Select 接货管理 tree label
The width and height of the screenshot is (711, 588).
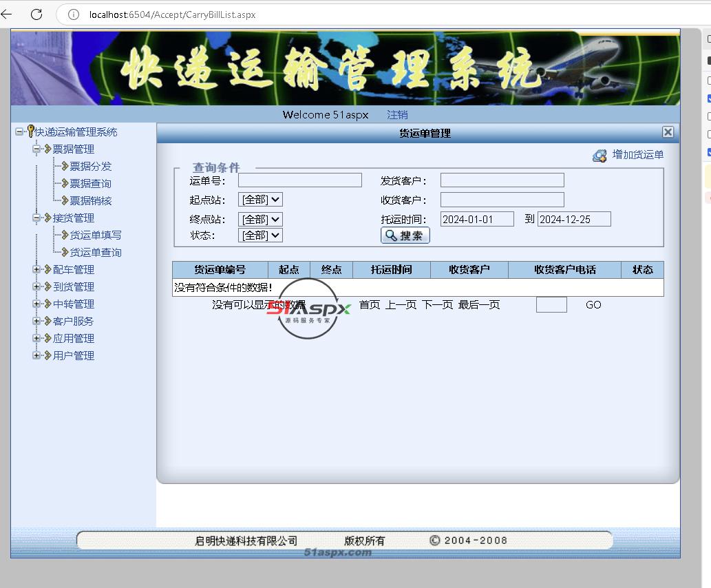[74, 218]
